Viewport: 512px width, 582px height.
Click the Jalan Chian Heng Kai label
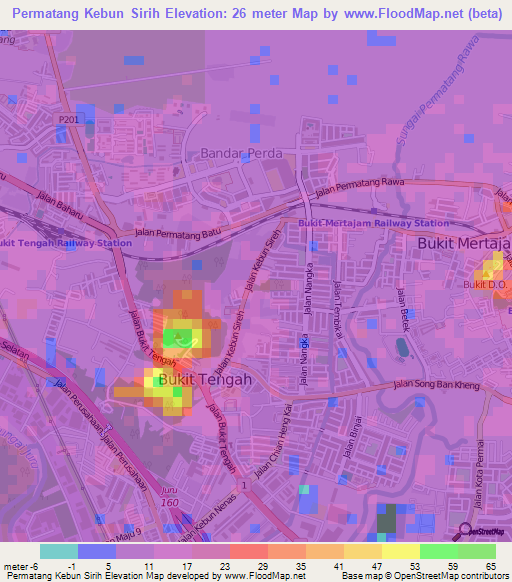click(273, 441)
